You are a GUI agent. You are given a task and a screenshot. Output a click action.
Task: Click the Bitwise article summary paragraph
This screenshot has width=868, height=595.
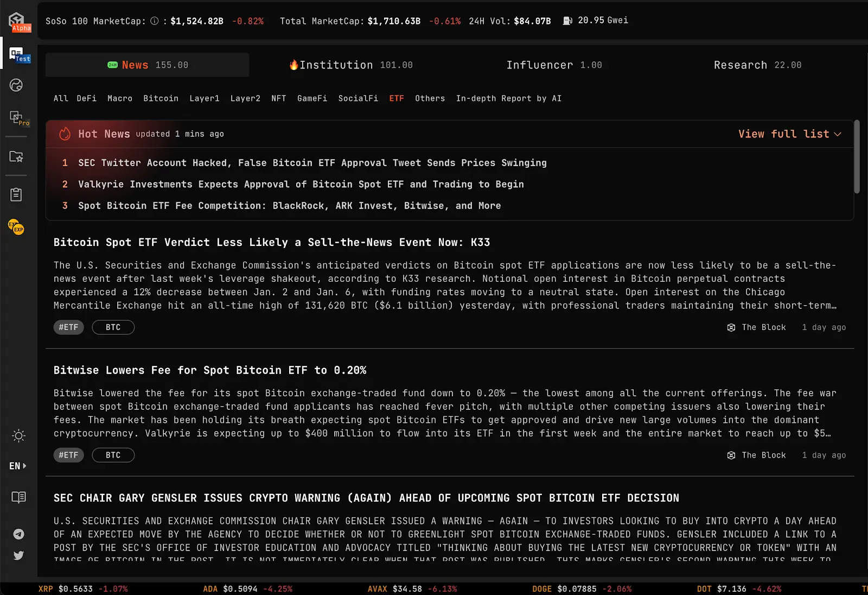445,413
